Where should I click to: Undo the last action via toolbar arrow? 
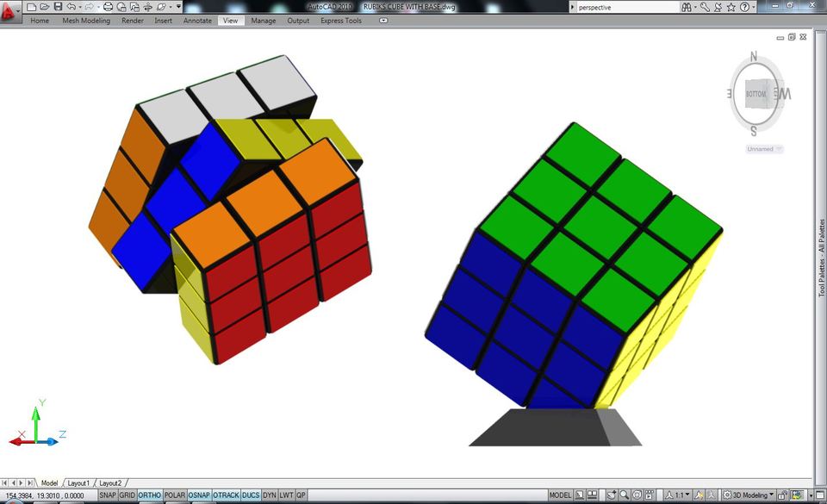click(x=72, y=7)
